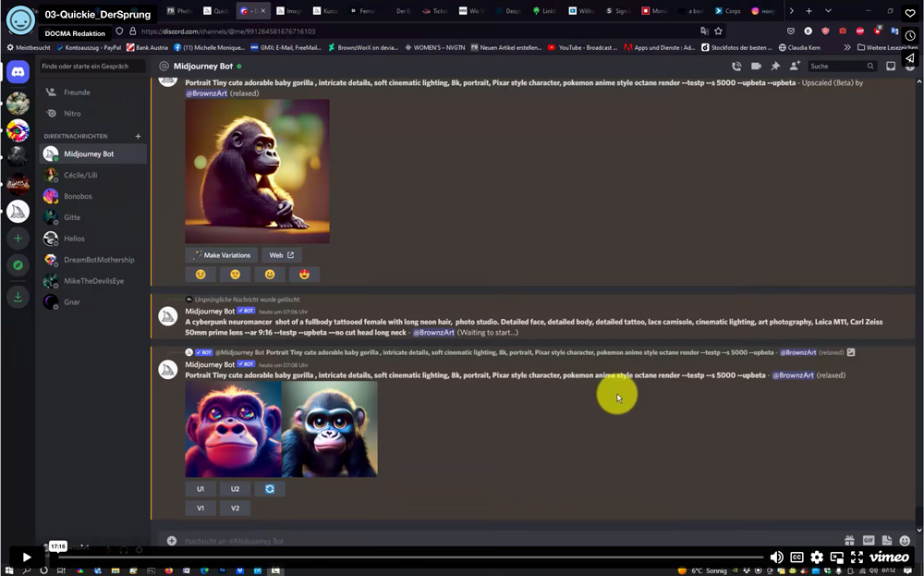The image size is (924, 576).
Task: Open Windows Start menu
Action: click(x=8, y=570)
